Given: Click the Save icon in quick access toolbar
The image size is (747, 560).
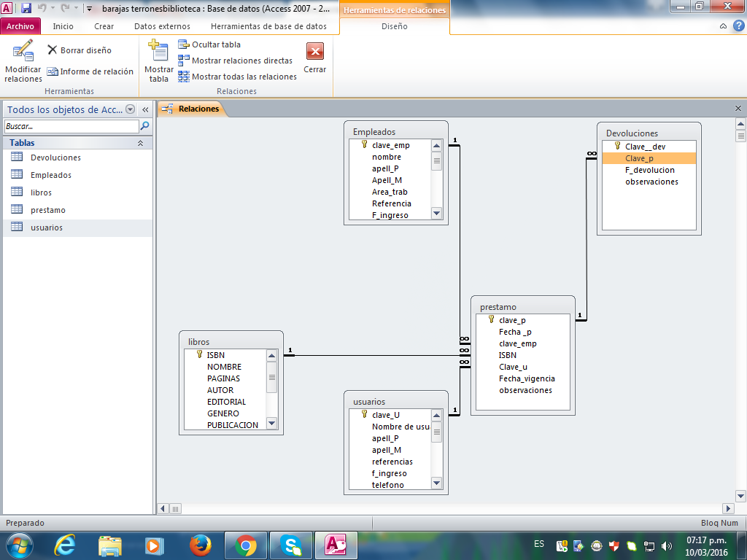Looking at the screenshot, I should click(x=26, y=8).
